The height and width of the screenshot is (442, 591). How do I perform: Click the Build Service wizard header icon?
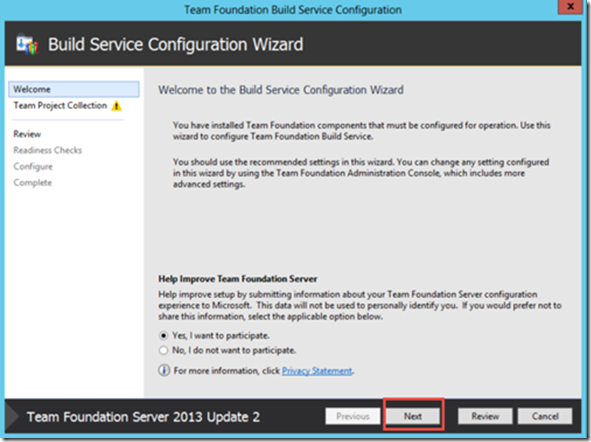pos(27,44)
